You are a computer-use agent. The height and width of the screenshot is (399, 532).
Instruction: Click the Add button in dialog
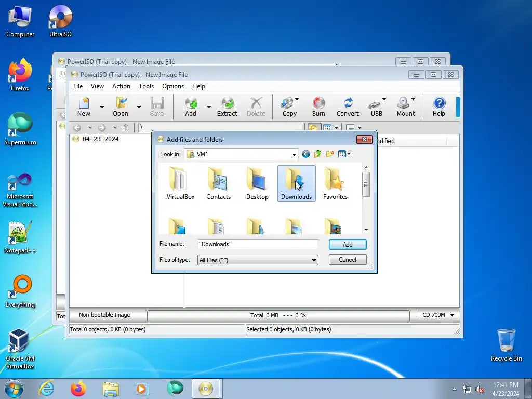[348, 245]
